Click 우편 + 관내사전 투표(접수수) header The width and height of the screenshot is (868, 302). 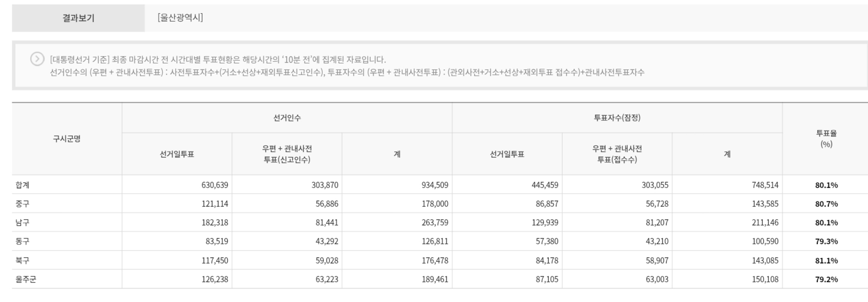(617, 154)
